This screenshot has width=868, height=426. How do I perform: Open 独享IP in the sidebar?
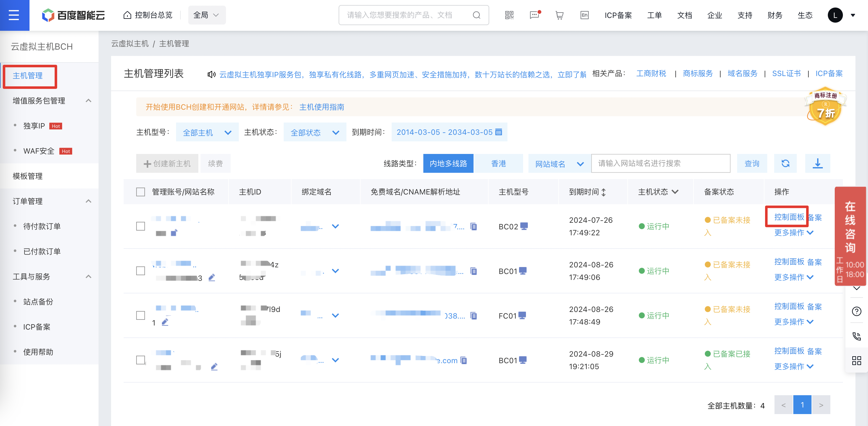coord(34,126)
